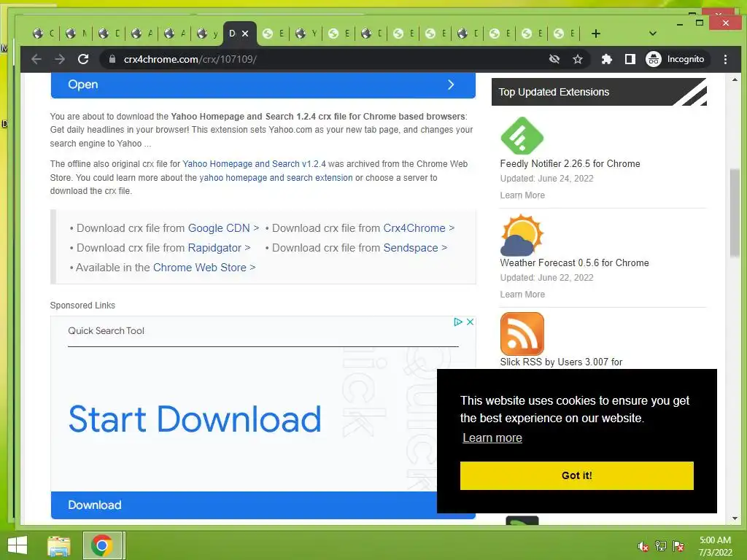Click the network tray icon
The height and width of the screenshot is (560, 747).
(x=660, y=546)
